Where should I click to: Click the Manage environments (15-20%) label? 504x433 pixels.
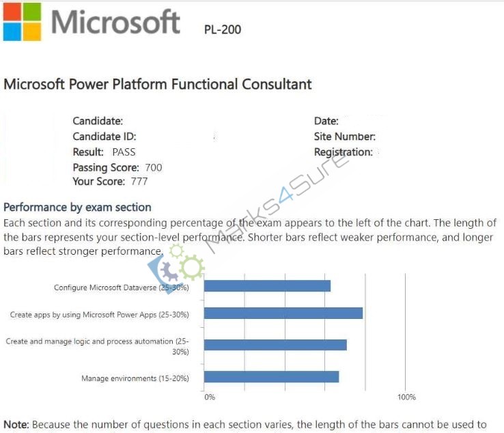(x=135, y=378)
